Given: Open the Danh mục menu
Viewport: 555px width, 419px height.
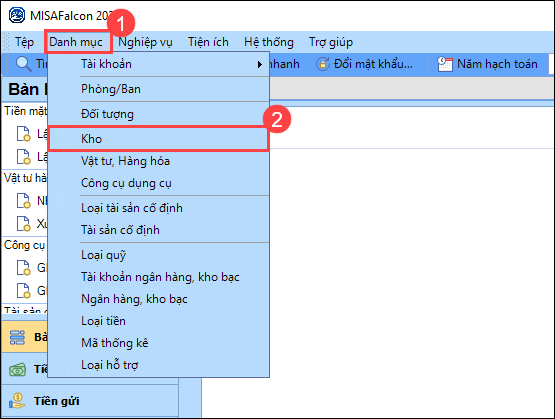Looking at the screenshot, I should pyautogui.click(x=76, y=42).
